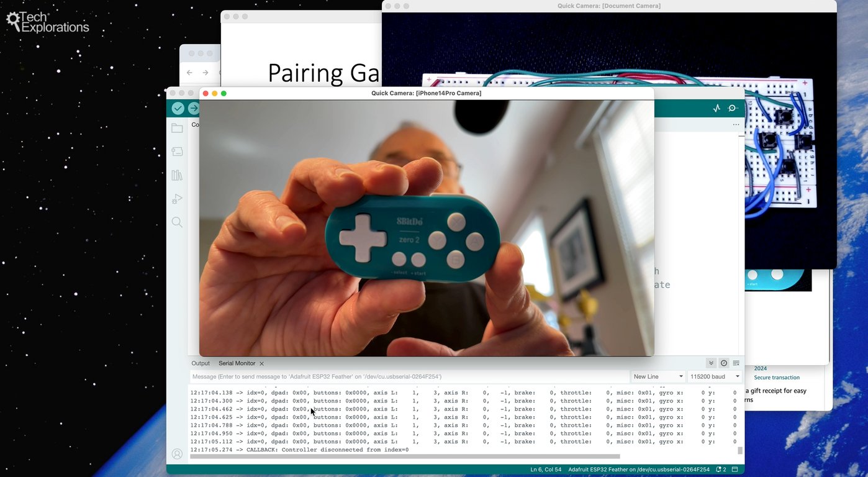
Task: Click the vertical scrollbar thumb in serial output
Action: pos(739,450)
